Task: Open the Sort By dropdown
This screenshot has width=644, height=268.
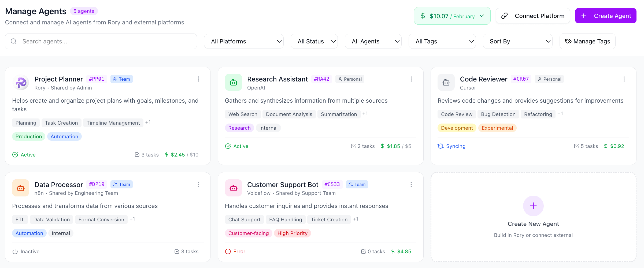Action: 517,41
